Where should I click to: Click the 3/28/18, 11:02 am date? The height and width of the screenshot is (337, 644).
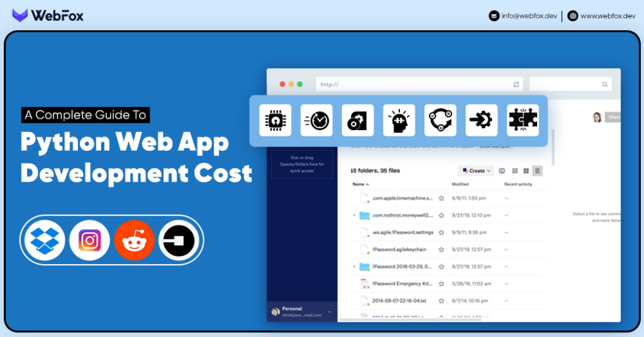click(x=472, y=284)
